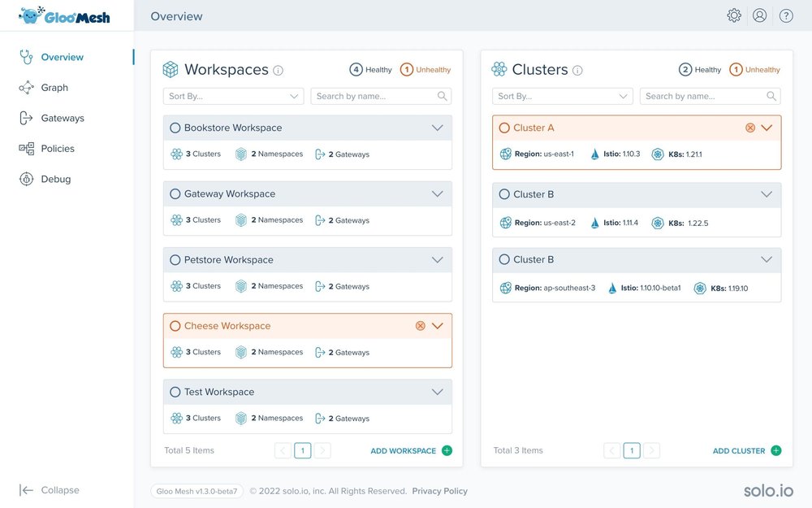Image resolution: width=812 pixels, height=508 pixels.
Task: Open the help question mark icon
Action: pyautogui.click(x=786, y=16)
